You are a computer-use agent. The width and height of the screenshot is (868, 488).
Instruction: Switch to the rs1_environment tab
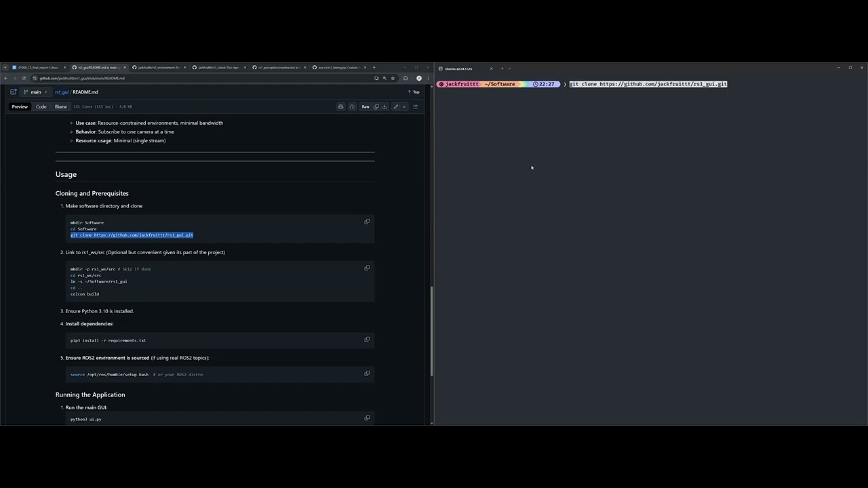click(x=159, y=67)
